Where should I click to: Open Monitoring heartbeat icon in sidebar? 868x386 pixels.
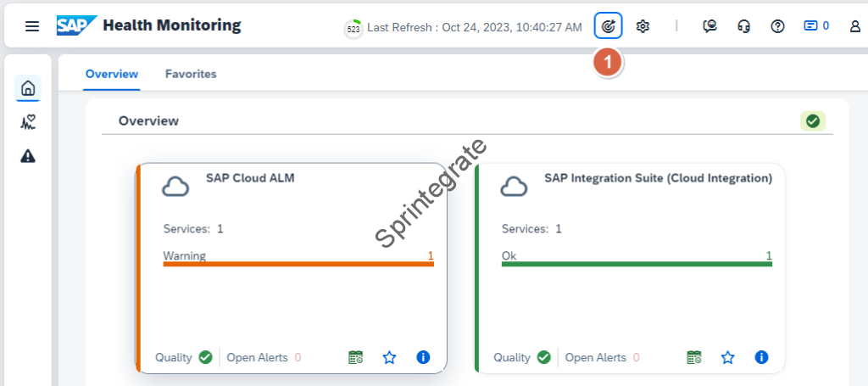point(28,122)
